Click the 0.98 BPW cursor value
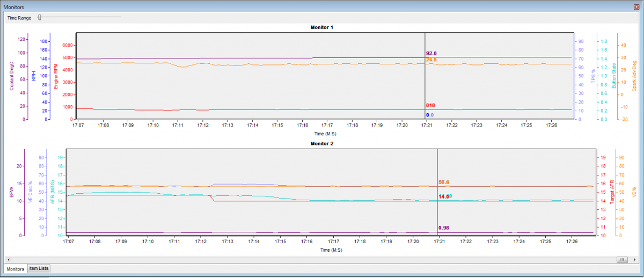The height and width of the screenshot is (278, 644). point(444,228)
